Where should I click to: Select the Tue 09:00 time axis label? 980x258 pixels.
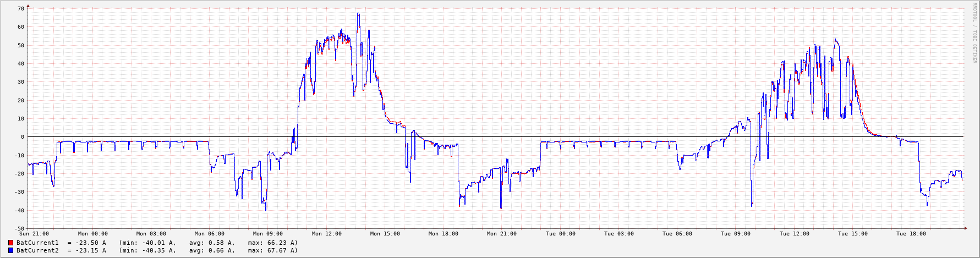point(735,234)
